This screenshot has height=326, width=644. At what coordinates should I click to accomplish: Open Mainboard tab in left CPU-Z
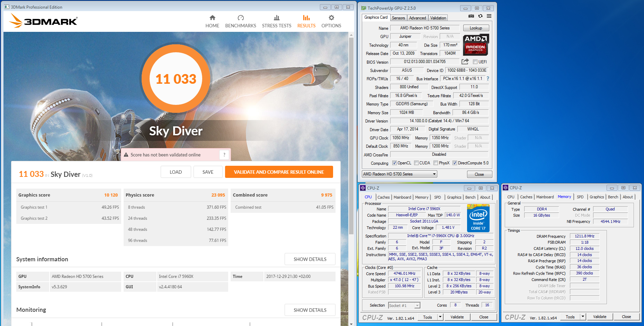click(x=402, y=197)
